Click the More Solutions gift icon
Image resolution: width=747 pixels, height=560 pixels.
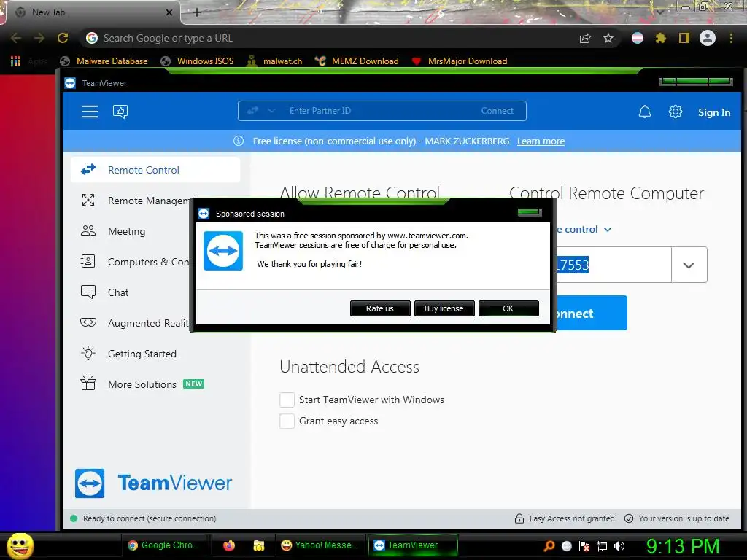point(88,384)
